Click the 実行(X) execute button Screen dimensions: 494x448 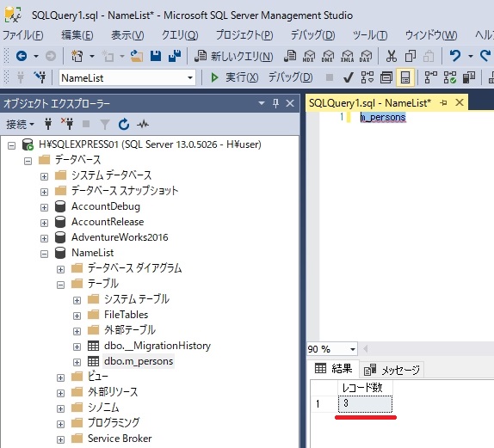pos(234,77)
